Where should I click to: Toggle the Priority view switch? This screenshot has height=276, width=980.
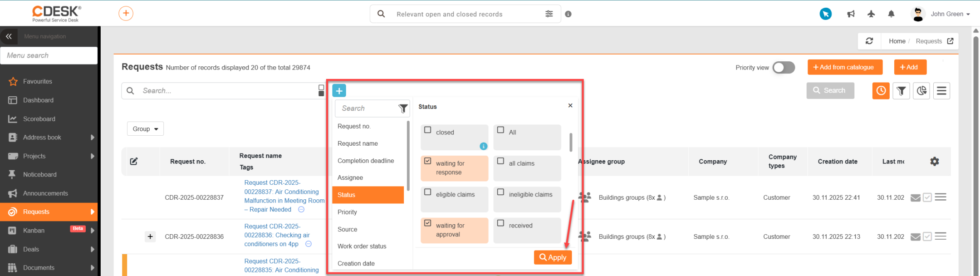tap(784, 68)
